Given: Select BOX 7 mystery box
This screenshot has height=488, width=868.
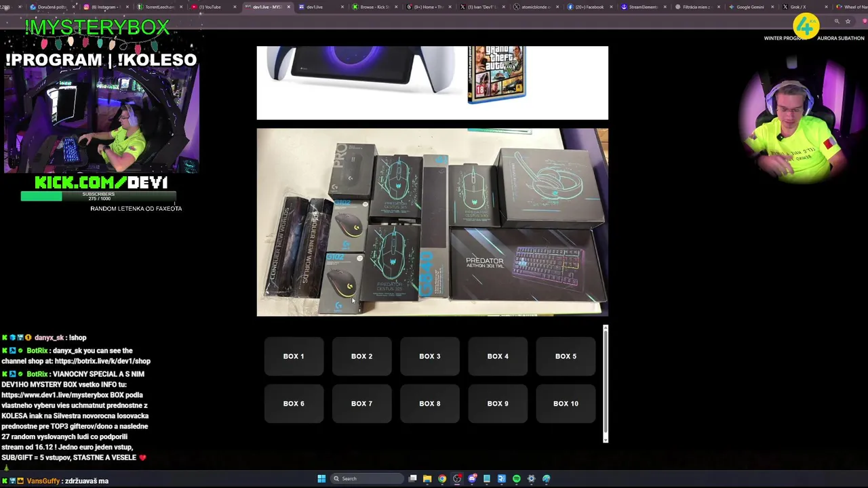Looking at the screenshot, I should [x=361, y=404].
